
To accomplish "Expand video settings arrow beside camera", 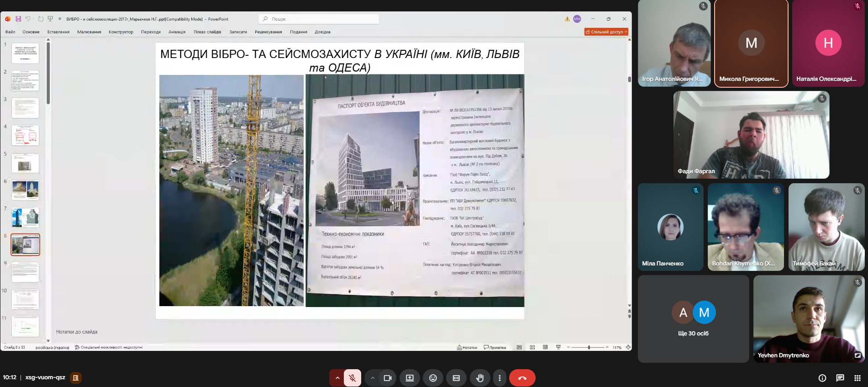I will click(373, 378).
